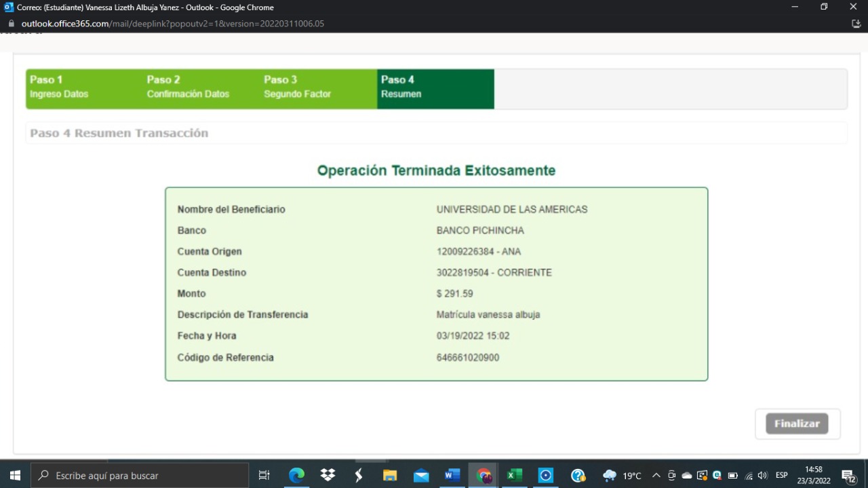This screenshot has height=488, width=868.
Task: Click the Task View taskbar icon
Action: pyautogui.click(x=264, y=476)
